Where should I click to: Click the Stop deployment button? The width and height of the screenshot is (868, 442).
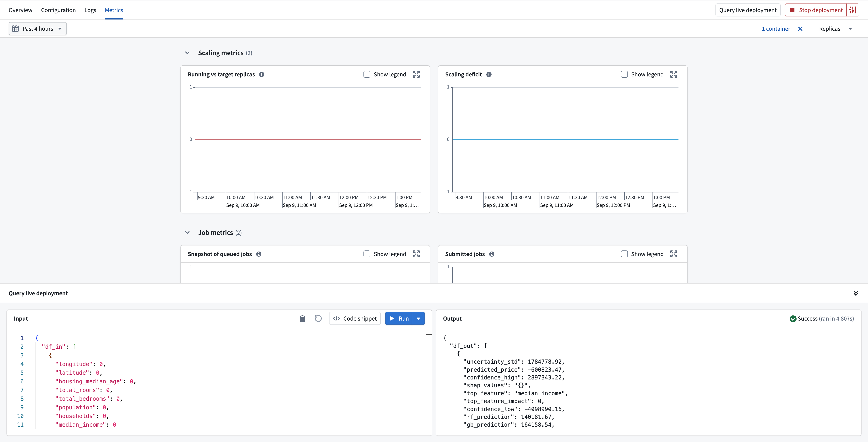816,10
